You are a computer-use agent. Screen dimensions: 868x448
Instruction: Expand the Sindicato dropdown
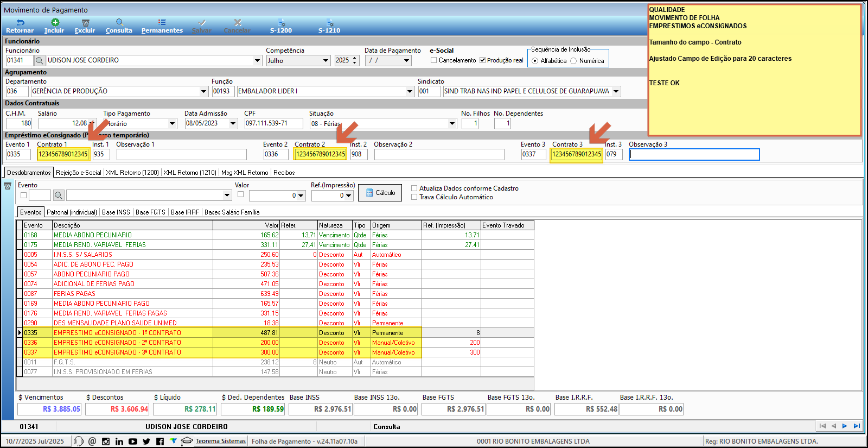tap(616, 91)
